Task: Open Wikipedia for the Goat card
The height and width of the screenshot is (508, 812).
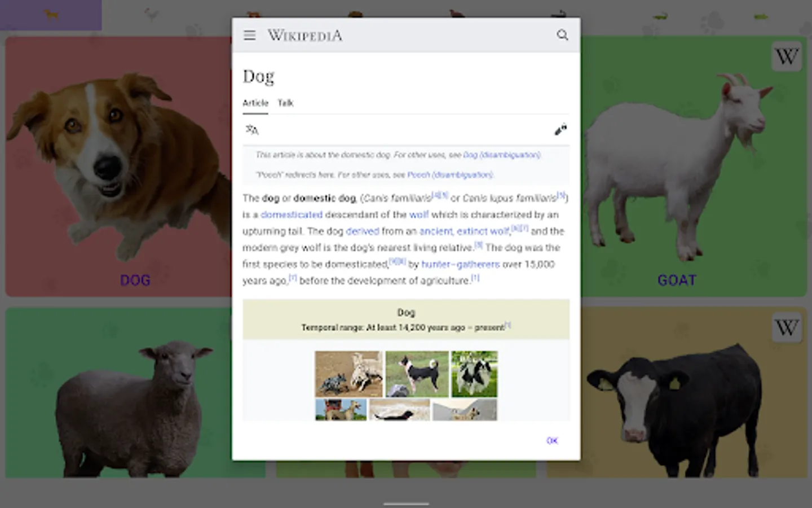Action: pos(786,56)
